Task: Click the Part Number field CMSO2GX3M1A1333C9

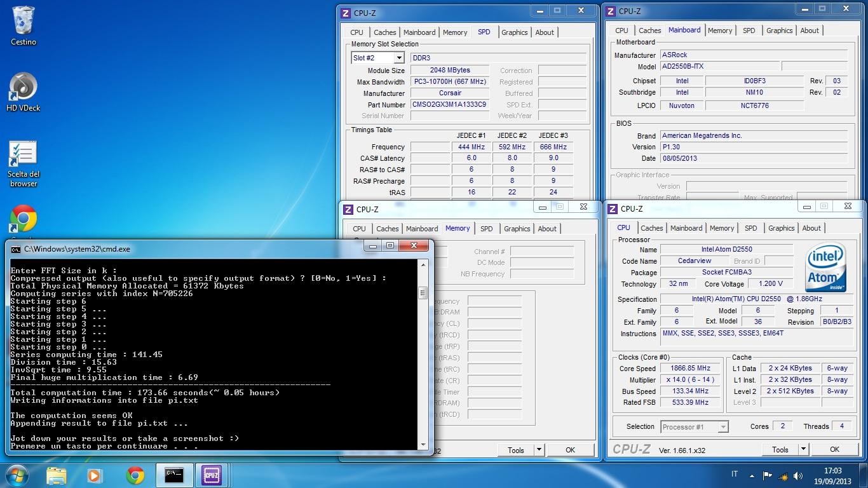Action: pyautogui.click(x=450, y=105)
